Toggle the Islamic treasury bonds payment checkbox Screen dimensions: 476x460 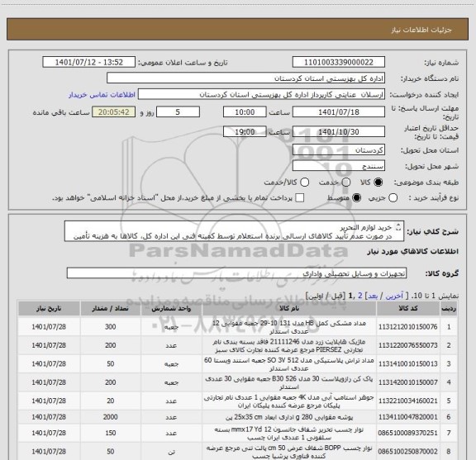tap(300, 198)
